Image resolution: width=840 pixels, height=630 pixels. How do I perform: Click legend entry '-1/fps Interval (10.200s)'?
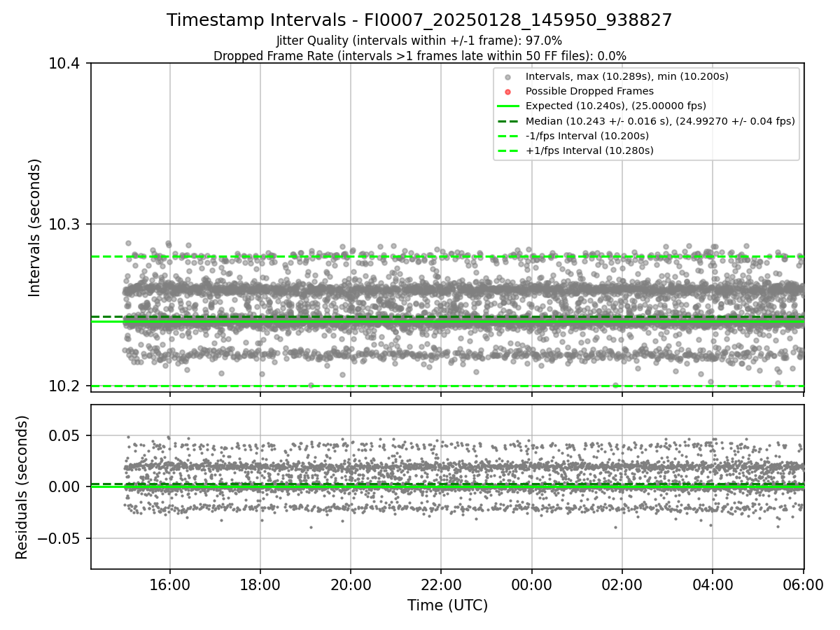coord(587,136)
